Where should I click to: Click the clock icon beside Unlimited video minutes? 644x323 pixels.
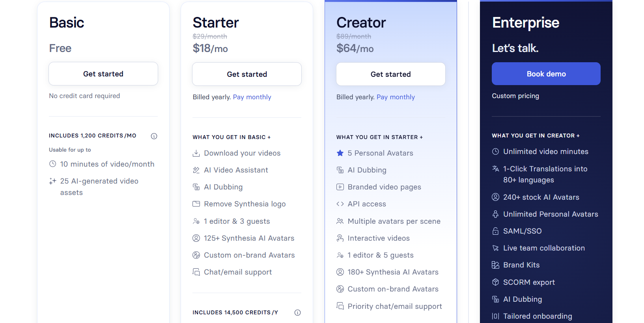point(496,152)
